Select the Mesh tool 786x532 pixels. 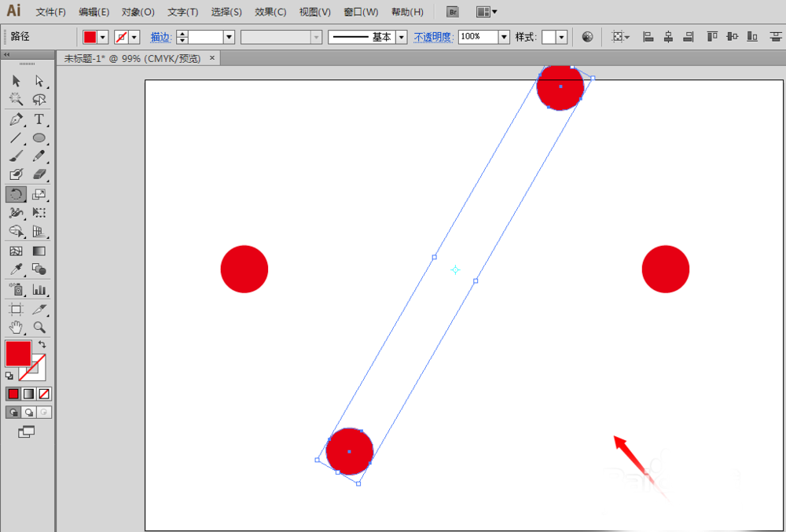(17, 251)
